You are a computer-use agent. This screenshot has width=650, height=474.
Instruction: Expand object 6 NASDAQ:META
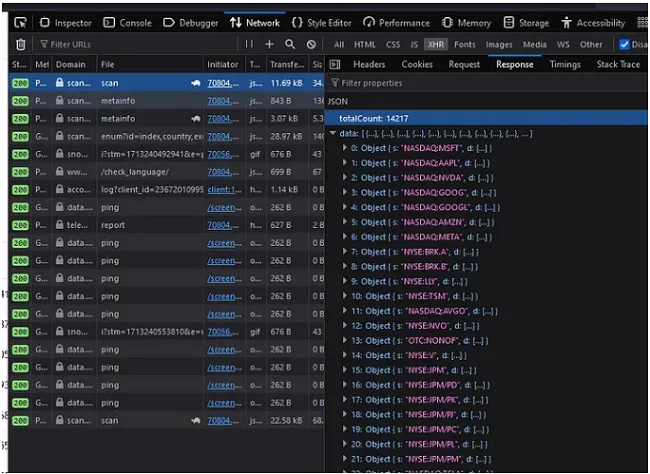coord(344,237)
